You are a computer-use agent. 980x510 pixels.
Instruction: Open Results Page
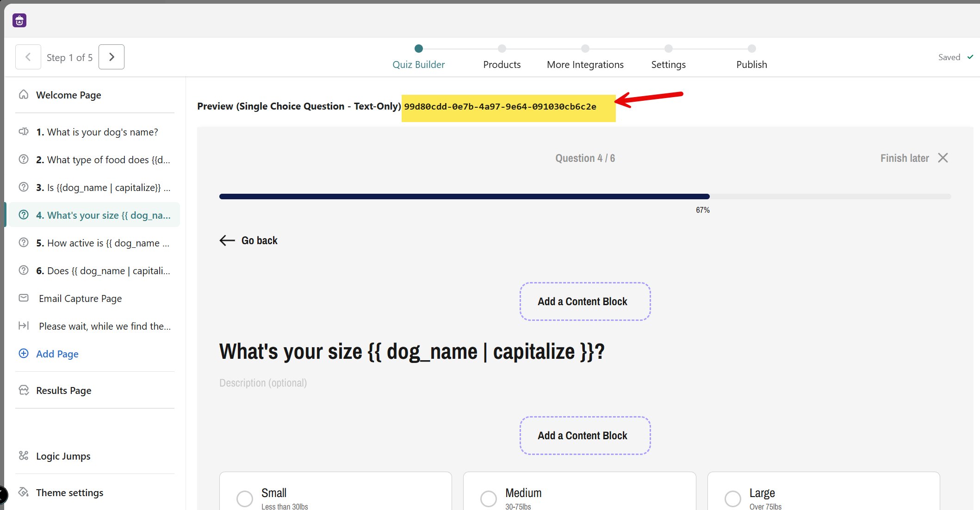(64, 390)
